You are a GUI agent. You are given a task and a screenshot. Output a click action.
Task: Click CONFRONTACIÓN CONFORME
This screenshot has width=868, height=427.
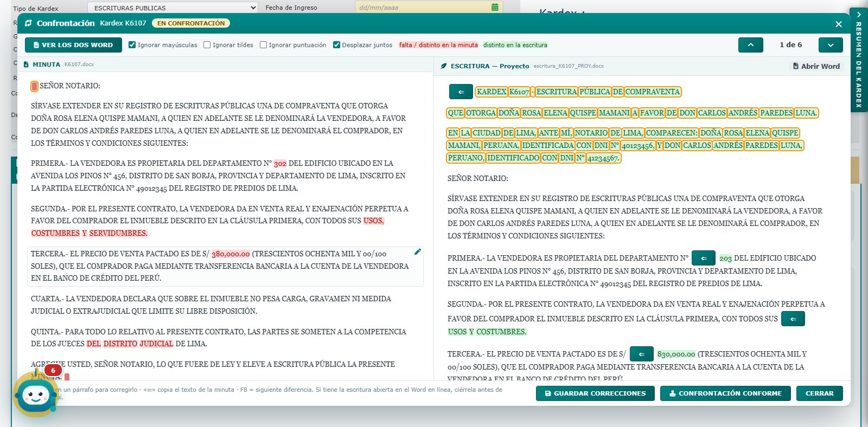(725, 393)
